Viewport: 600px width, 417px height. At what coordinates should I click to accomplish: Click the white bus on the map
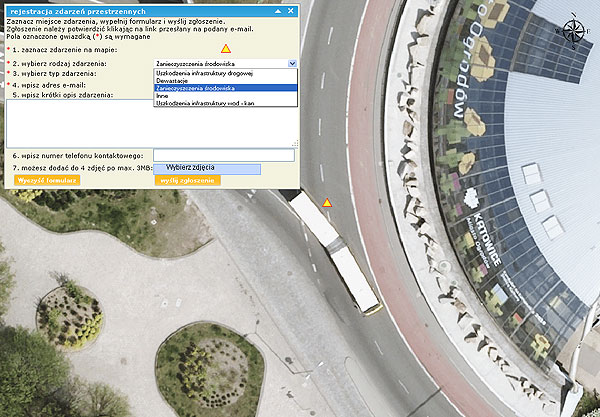(x=335, y=252)
